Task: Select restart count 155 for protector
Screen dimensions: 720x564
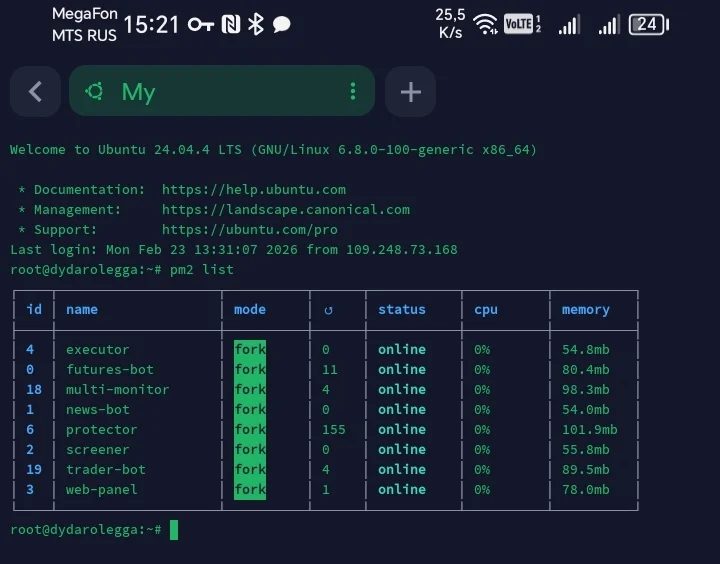Action: [333, 429]
